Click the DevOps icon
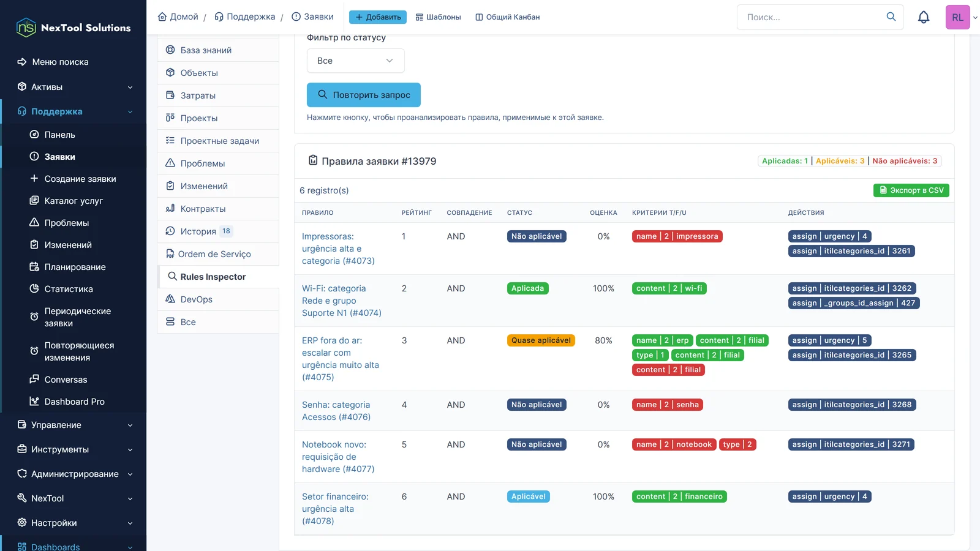Image resolution: width=980 pixels, height=551 pixels. 170,299
